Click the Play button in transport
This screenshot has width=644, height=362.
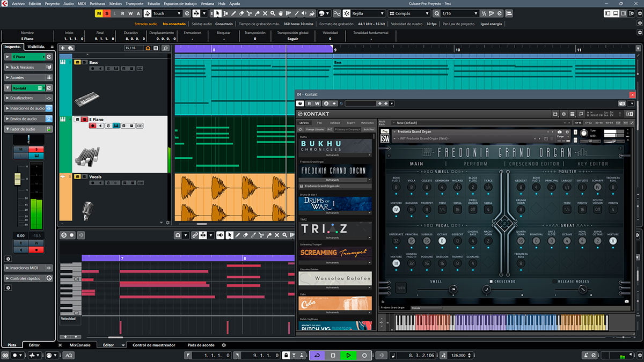348,355
